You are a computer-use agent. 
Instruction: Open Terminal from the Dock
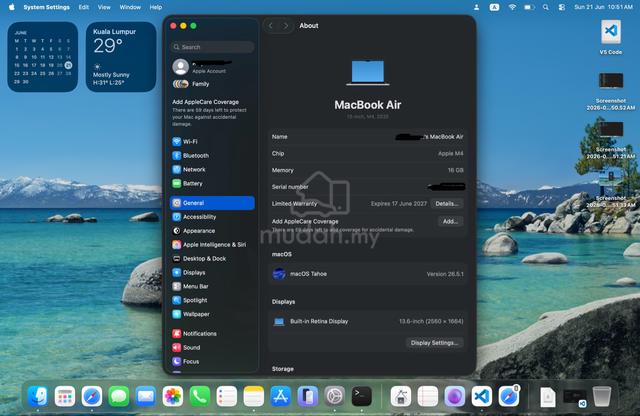click(362, 396)
